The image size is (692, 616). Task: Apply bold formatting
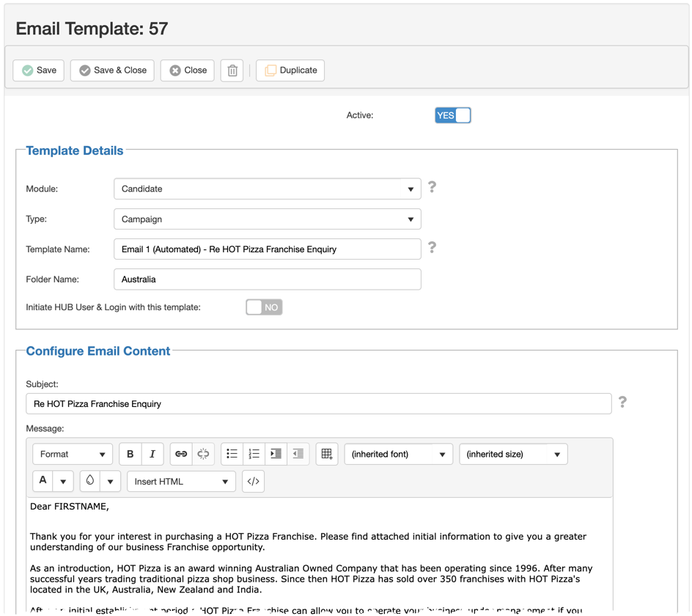(x=130, y=454)
